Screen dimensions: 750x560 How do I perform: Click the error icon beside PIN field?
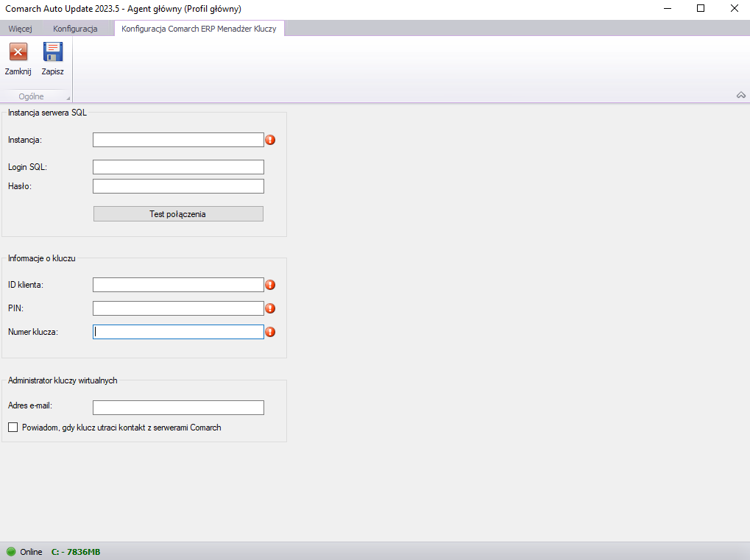coord(270,308)
